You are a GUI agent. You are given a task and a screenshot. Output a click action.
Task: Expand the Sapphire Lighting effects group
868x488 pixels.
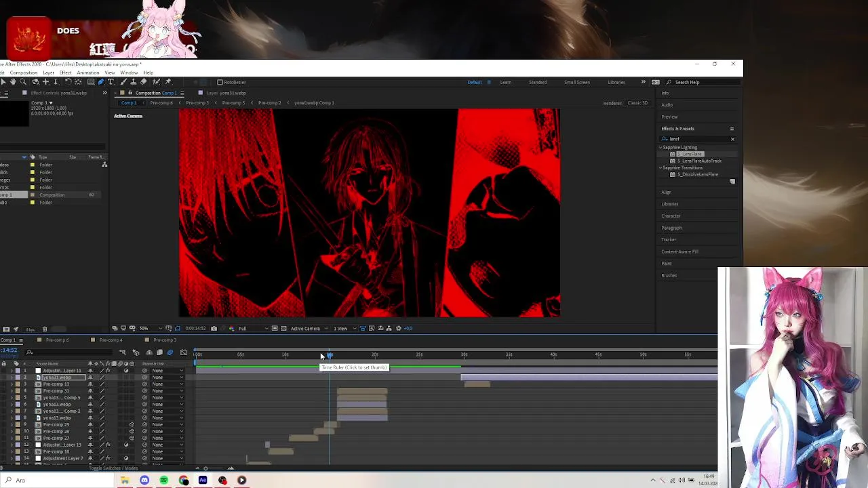[x=660, y=147]
